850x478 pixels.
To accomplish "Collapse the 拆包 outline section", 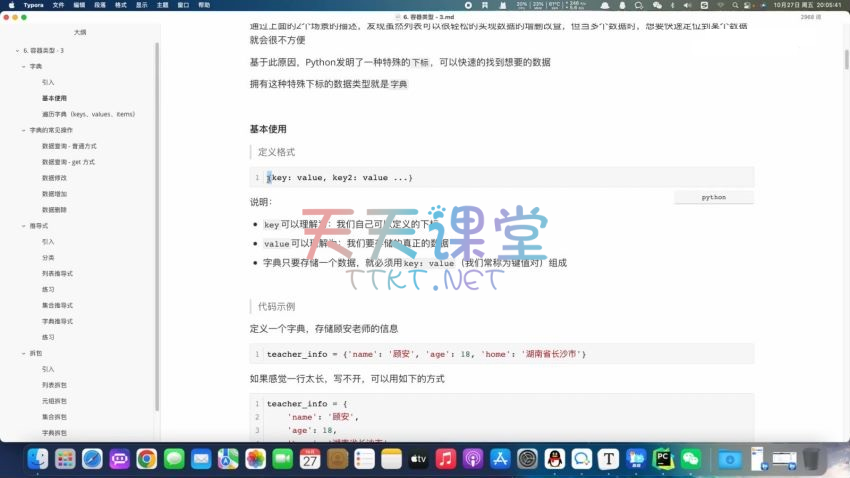I will point(23,353).
